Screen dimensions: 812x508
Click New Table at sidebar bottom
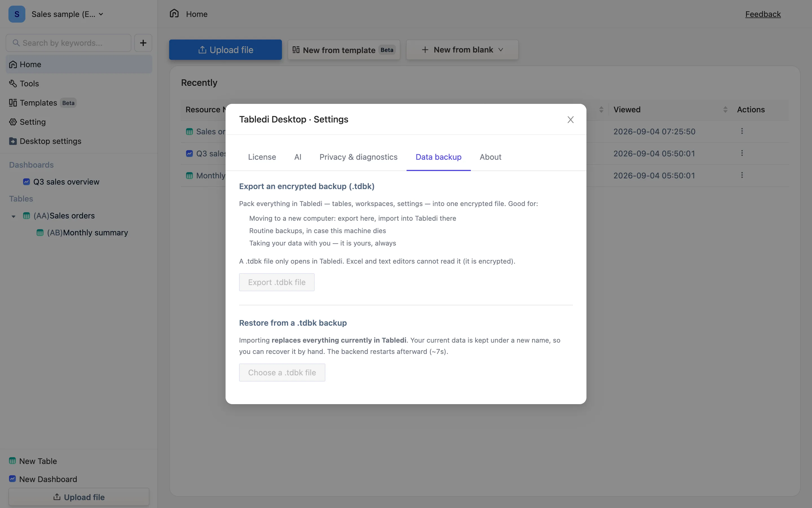[38, 461]
